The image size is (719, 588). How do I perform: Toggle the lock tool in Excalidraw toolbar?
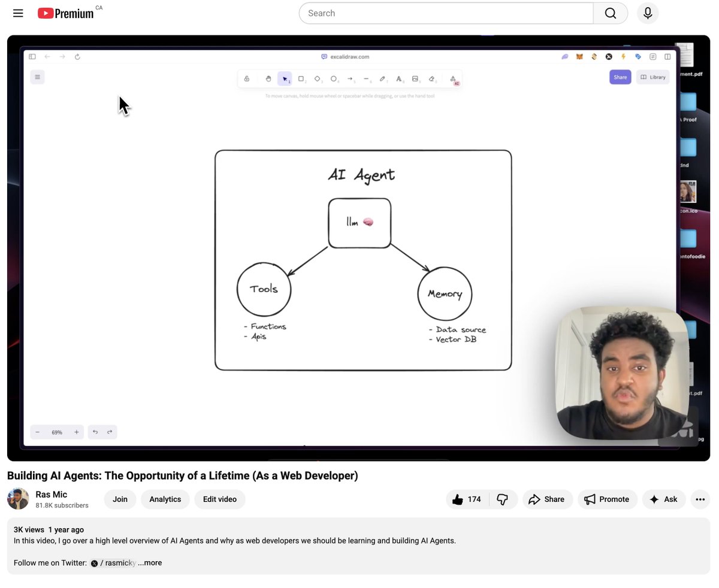pos(246,78)
